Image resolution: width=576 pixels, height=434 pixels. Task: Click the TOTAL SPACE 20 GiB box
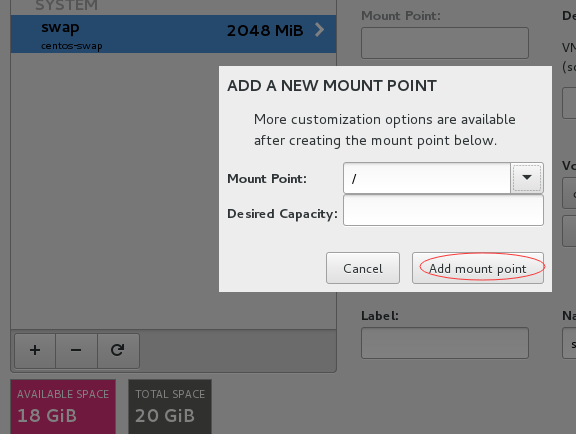[170, 406]
